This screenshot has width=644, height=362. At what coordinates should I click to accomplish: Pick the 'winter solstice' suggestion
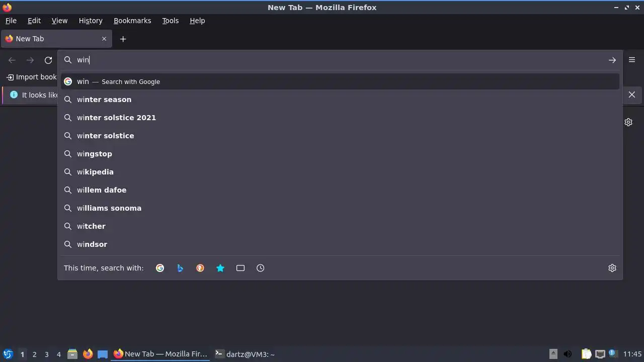pyautogui.click(x=340, y=136)
